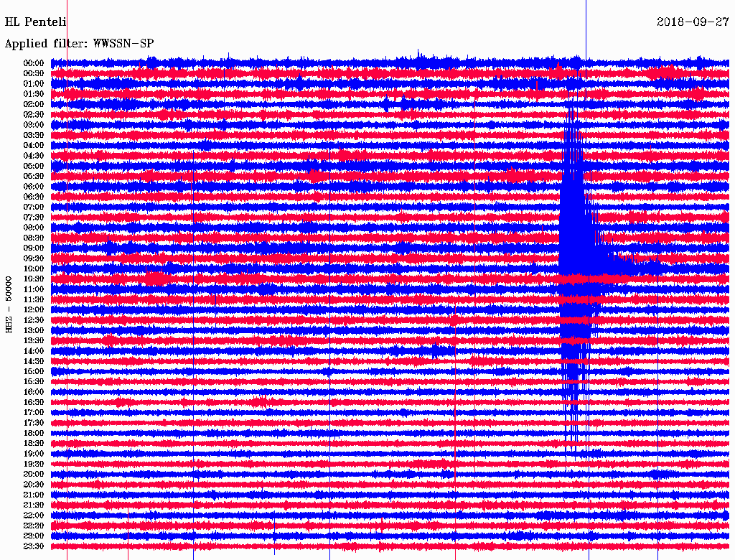The height and width of the screenshot is (560, 735).
Task: Select the 15:30 time row label
Action: [33, 382]
